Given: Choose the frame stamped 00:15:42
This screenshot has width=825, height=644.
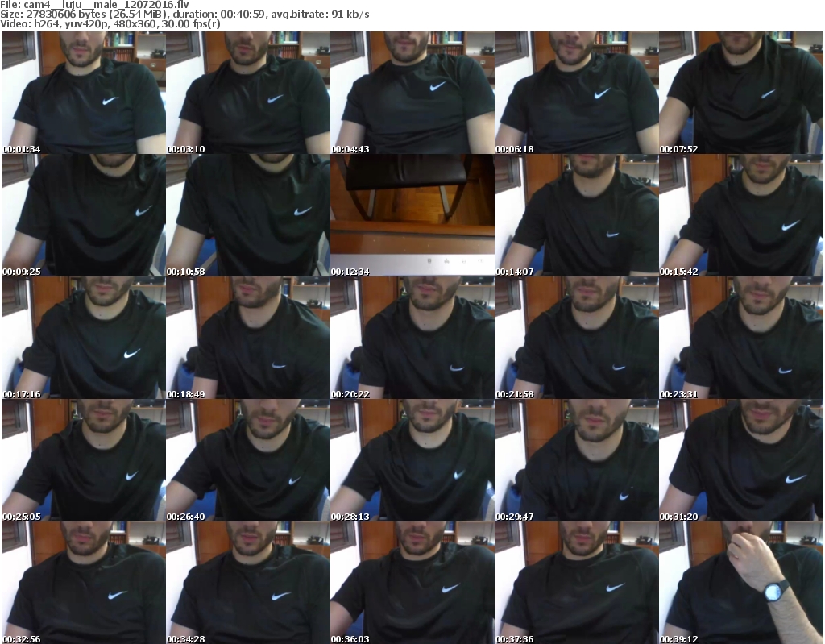Looking at the screenshot, I should (741, 215).
